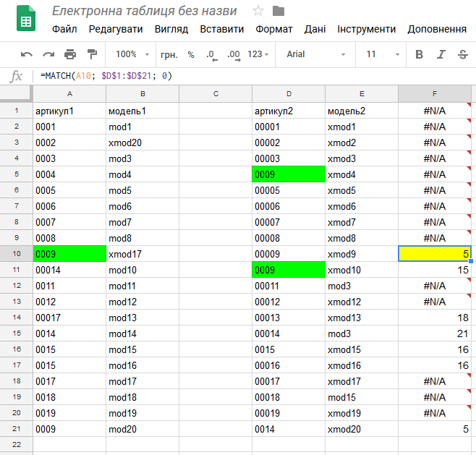Click the Google Sheets home icon
Viewport: 476px width, 455px height.
26,19
